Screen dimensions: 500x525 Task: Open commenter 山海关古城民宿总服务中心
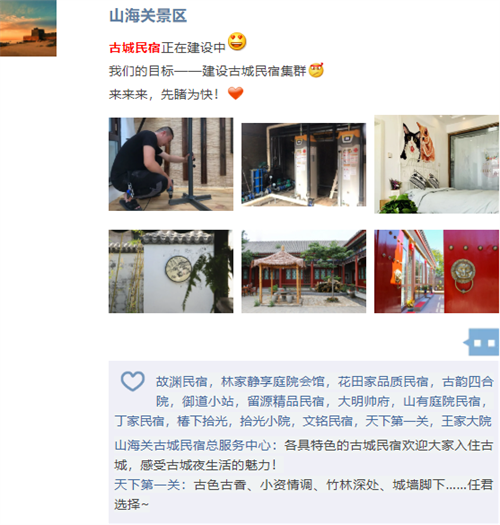[193, 445]
